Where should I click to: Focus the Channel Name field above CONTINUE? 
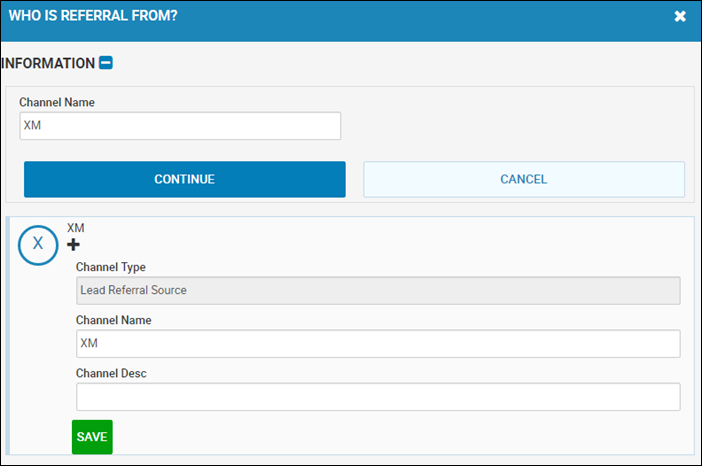[x=180, y=126]
